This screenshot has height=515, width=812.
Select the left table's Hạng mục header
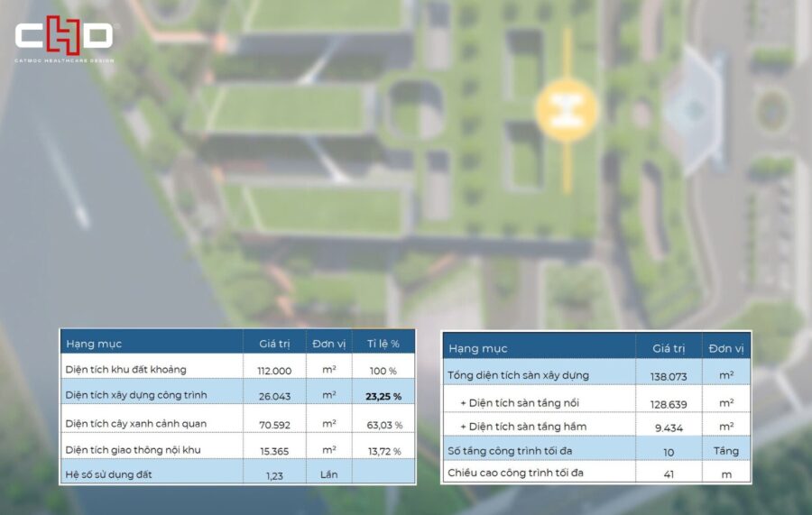94,344
